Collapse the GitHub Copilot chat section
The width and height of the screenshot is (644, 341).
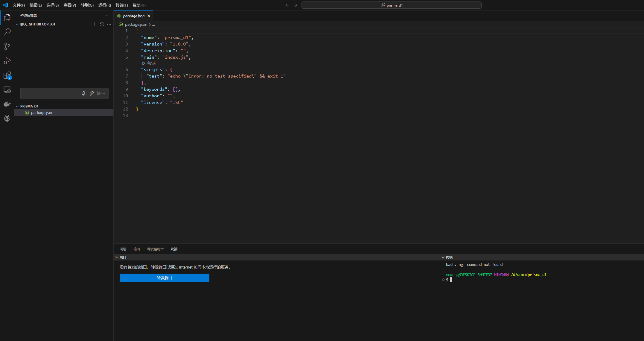pos(17,24)
